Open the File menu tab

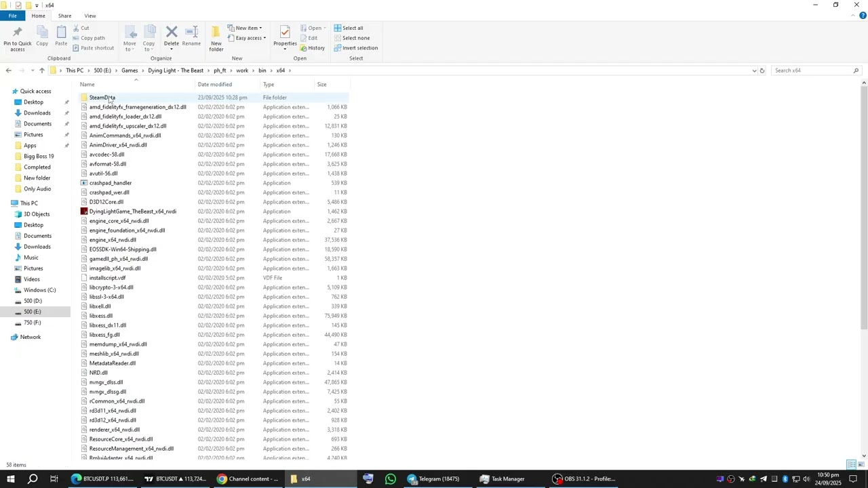click(x=12, y=16)
